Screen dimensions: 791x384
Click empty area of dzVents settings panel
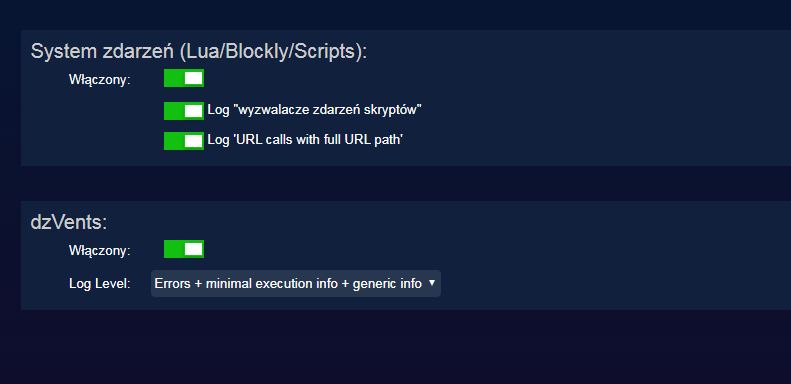click(x=605, y=252)
